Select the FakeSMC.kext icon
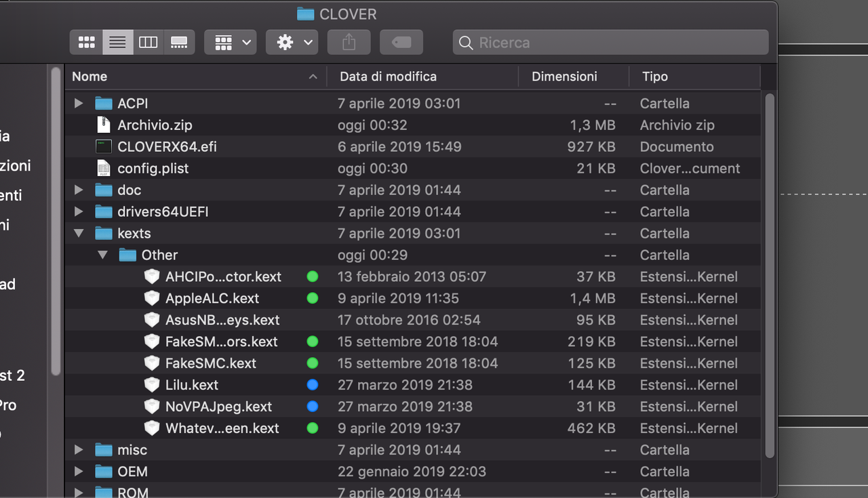Viewport: 868px width, 498px height. pyautogui.click(x=152, y=363)
